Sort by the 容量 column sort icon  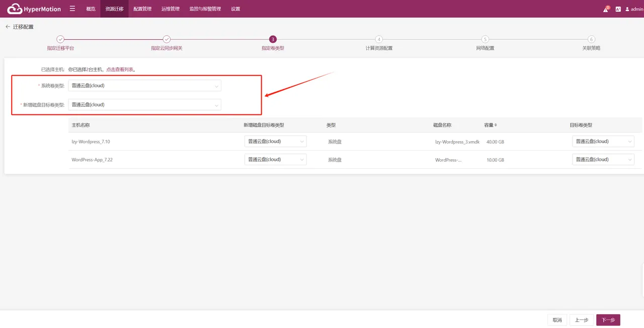tap(496, 125)
